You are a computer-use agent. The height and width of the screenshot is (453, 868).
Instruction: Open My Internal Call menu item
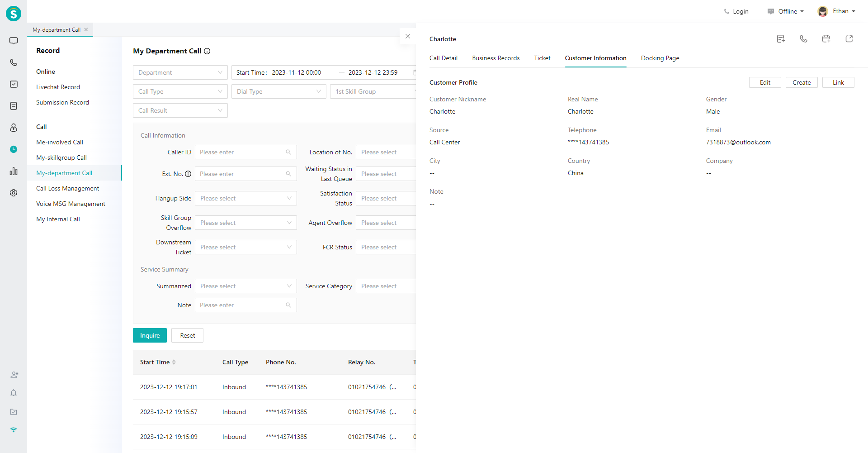pos(58,219)
